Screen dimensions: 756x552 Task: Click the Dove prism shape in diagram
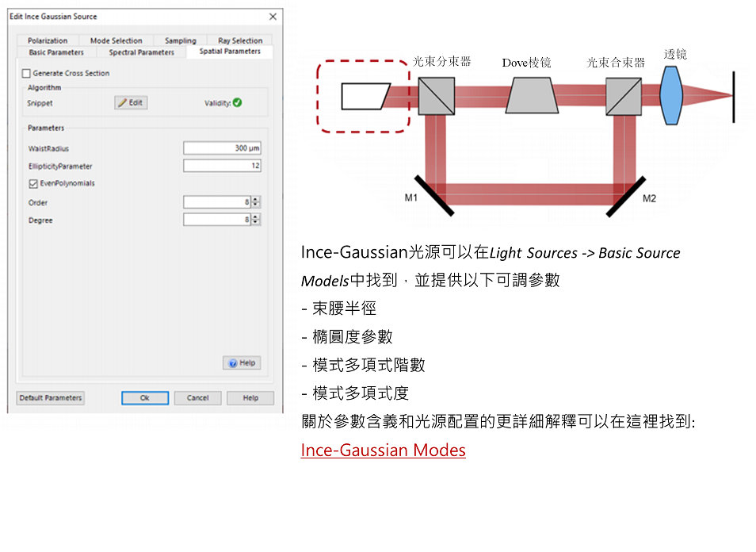[x=529, y=95]
